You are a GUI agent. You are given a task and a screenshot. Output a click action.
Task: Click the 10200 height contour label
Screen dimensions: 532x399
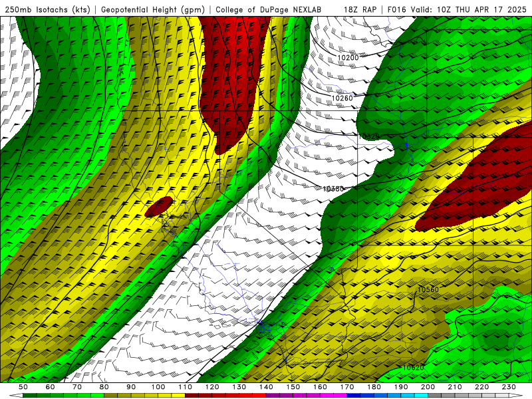348,58
